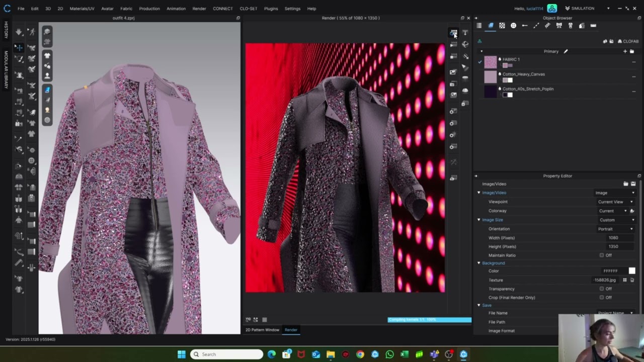Open options menu for FABRIC 1 row
644x362 pixels.
(633, 62)
